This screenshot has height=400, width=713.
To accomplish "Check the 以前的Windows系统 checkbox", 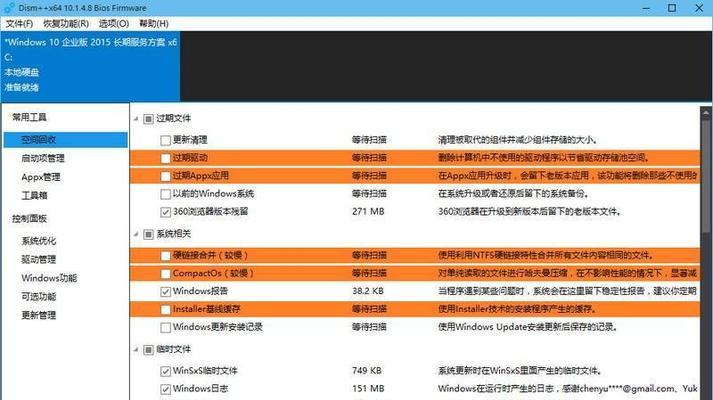I will (x=166, y=194).
